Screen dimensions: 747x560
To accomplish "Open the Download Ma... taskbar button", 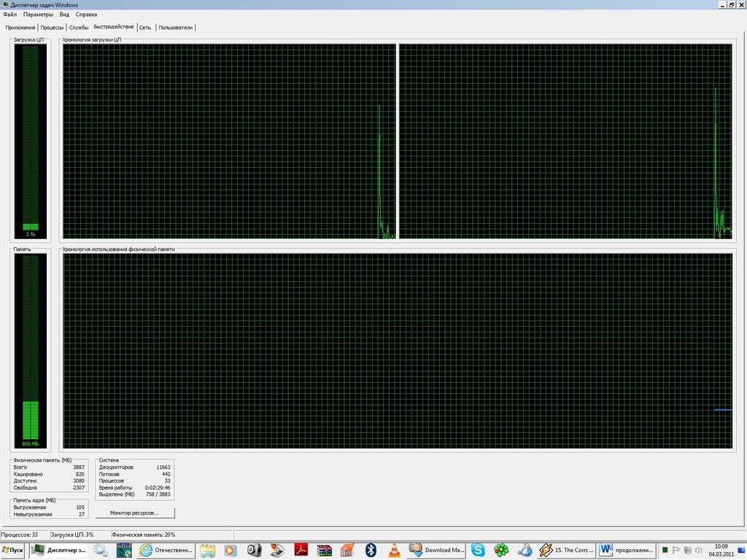I will coord(436,550).
